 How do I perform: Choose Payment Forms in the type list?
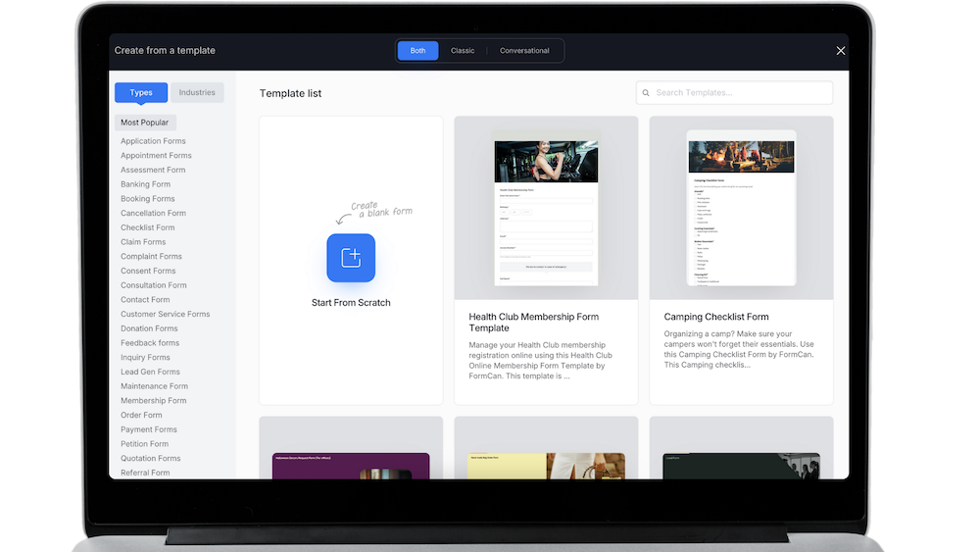pyautogui.click(x=149, y=428)
